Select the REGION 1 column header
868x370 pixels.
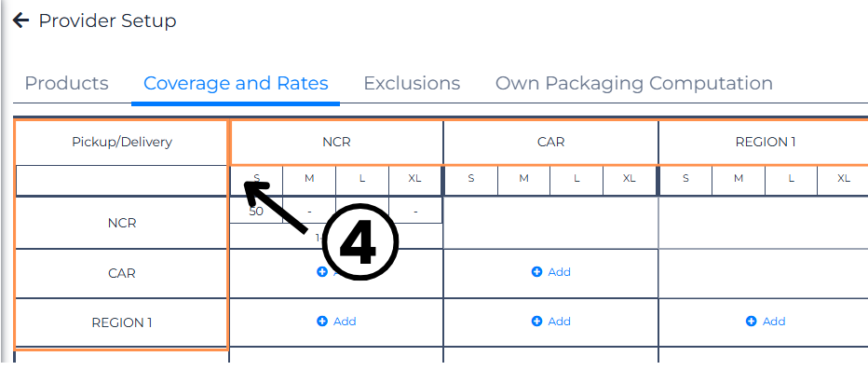coord(765,142)
